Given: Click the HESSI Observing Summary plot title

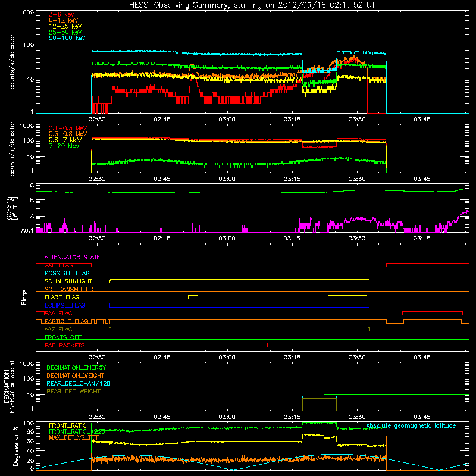Looking at the screenshot, I should pyautogui.click(x=252, y=5).
